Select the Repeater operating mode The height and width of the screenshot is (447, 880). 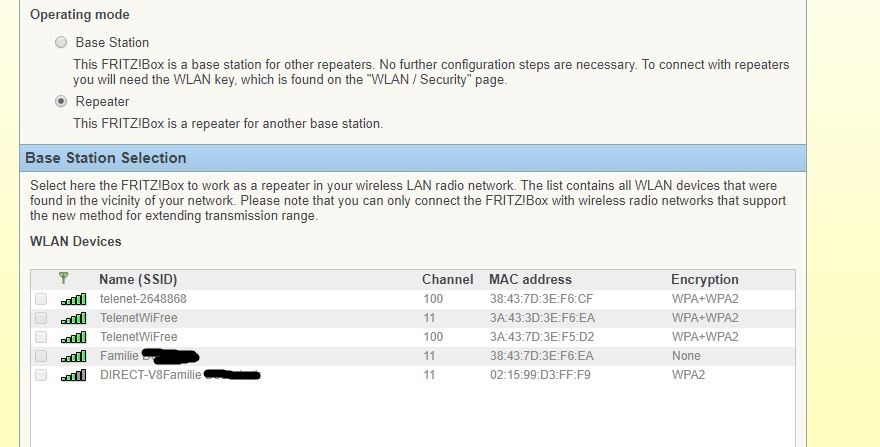click(62, 101)
